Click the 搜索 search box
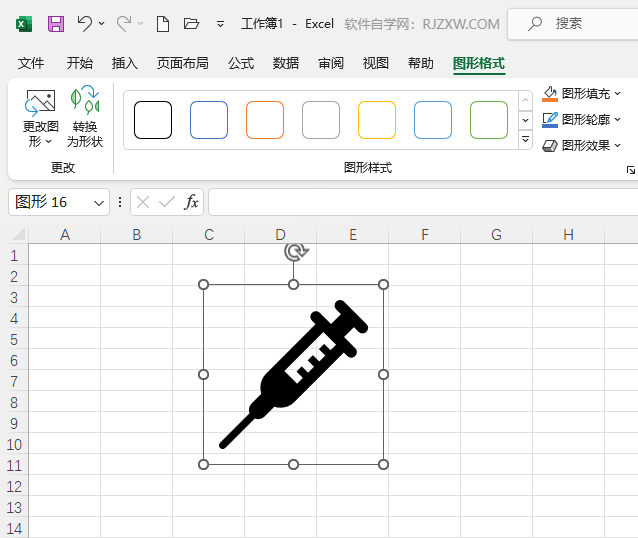The height and width of the screenshot is (538, 638). pos(573,24)
